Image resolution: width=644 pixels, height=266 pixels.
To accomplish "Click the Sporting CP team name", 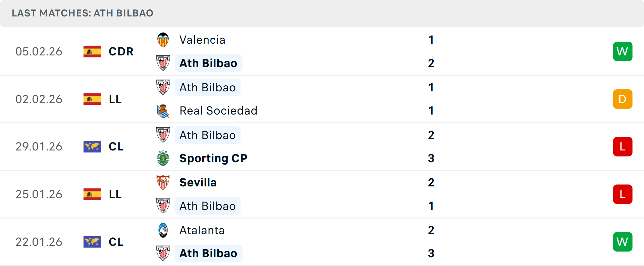I will (213, 158).
